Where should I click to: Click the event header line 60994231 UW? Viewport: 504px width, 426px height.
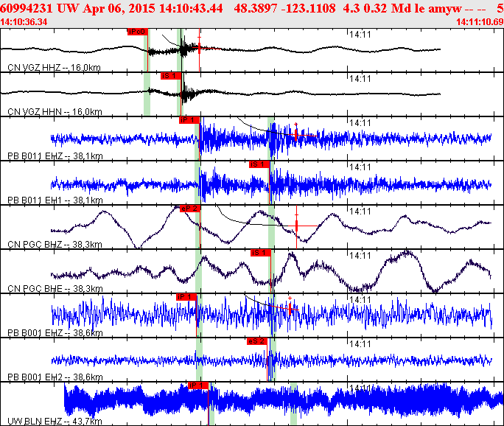252,8
